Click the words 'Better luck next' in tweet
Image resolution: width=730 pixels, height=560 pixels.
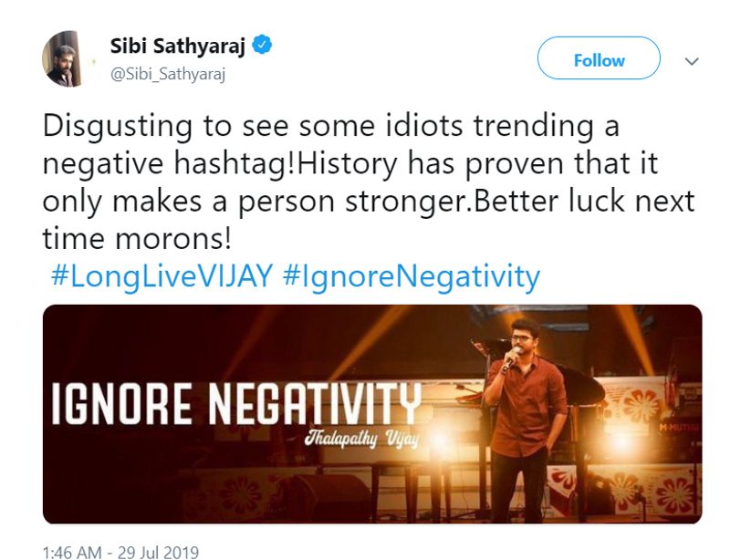tap(583, 201)
